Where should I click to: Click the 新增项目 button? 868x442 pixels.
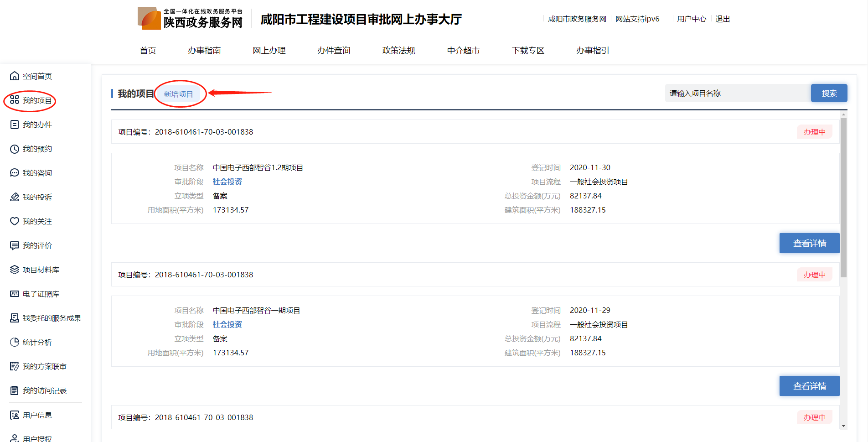(x=178, y=94)
